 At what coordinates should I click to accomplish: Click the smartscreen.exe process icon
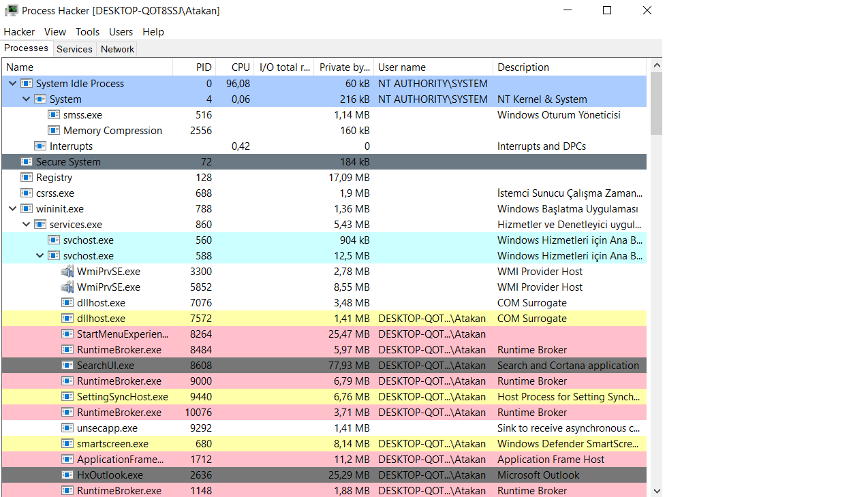(x=67, y=444)
